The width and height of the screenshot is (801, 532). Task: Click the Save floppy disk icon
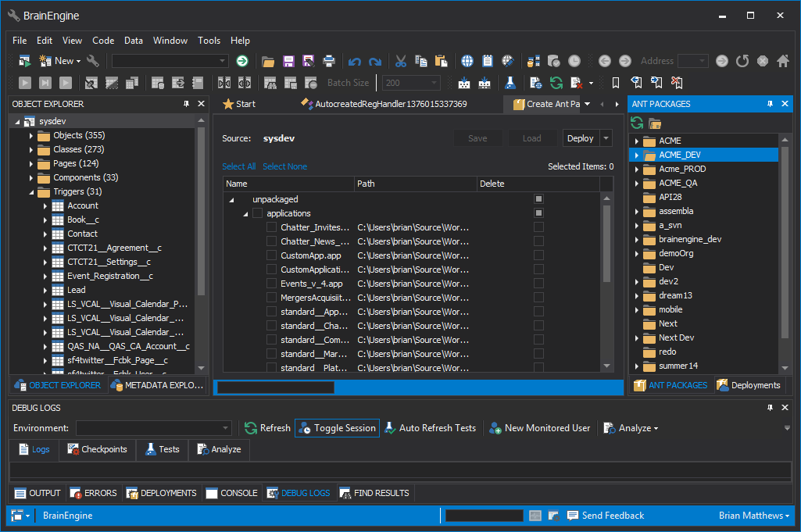click(x=288, y=61)
